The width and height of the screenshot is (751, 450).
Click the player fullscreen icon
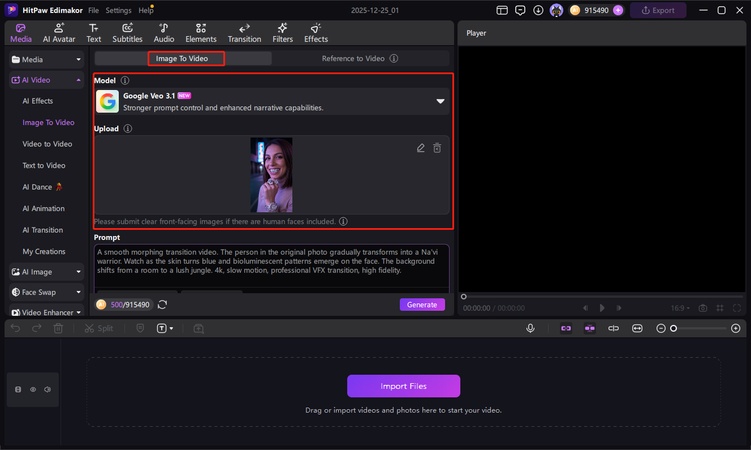tap(737, 308)
